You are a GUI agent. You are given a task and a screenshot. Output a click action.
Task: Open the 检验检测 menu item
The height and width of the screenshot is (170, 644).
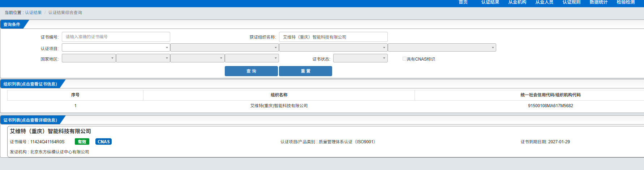point(626,2)
